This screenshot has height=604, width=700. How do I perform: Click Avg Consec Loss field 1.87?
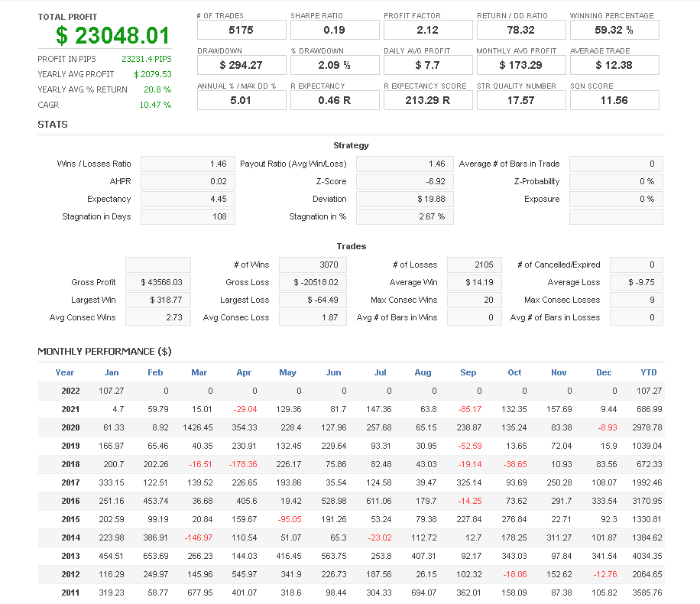point(313,317)
